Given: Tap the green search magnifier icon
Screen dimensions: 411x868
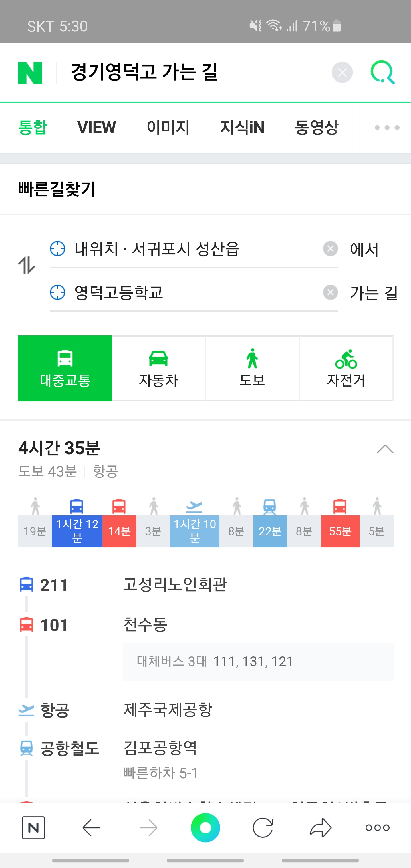Looking at the screenshot, I should coord(382,73).
